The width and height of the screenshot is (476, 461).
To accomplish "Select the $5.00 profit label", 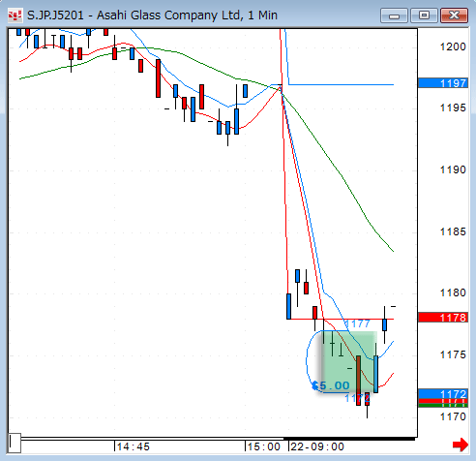I will (x=331, y=385).
